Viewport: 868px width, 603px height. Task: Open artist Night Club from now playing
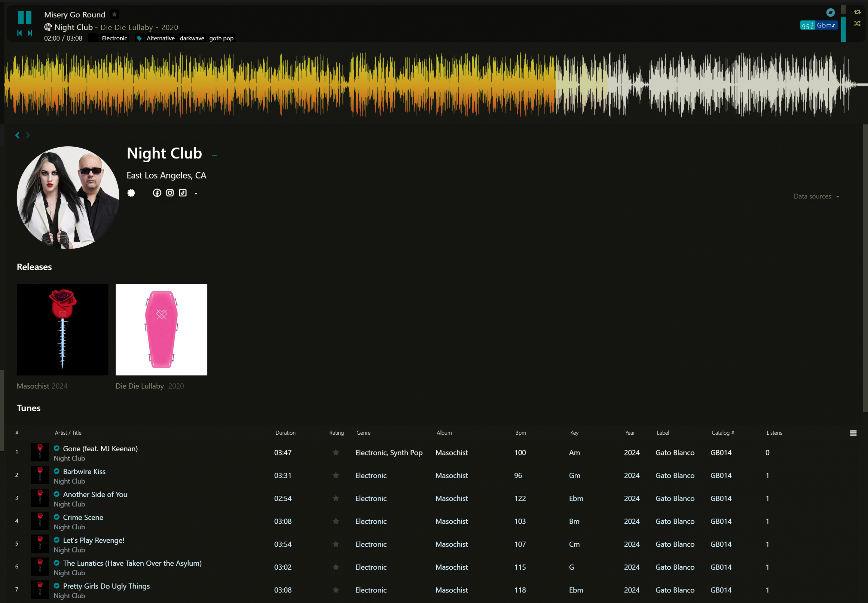click(73, 27)
